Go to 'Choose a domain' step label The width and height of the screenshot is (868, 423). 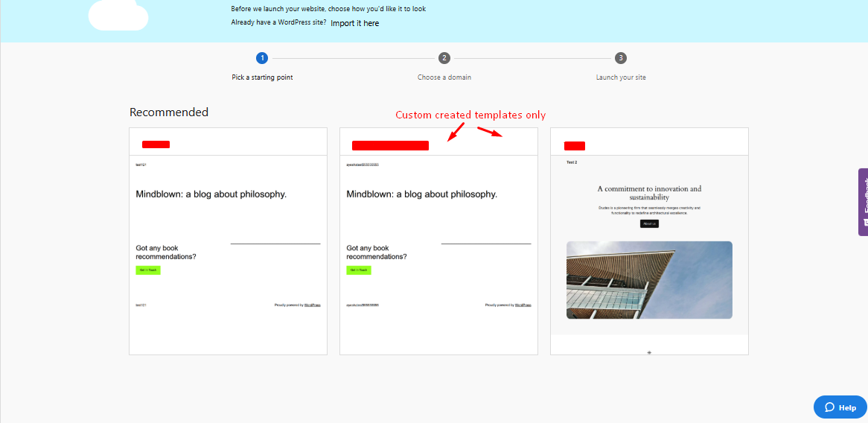(444, 77)
